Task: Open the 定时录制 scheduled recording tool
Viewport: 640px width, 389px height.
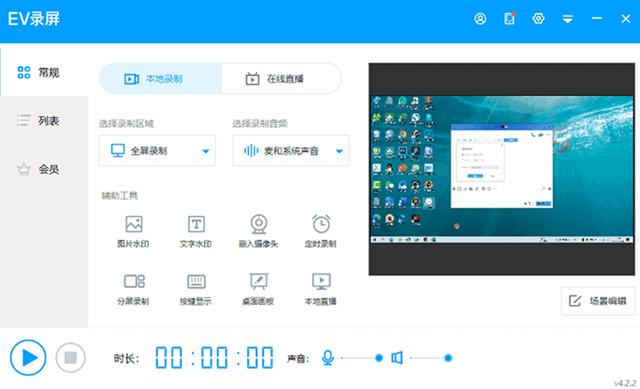Action: click(x=321, y=231)
